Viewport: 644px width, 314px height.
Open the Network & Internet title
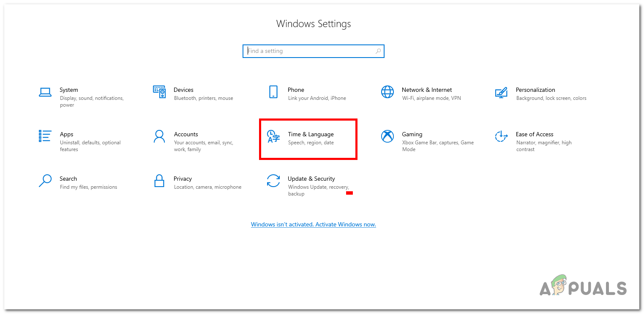pyautogui.click(x=427, y=90)
